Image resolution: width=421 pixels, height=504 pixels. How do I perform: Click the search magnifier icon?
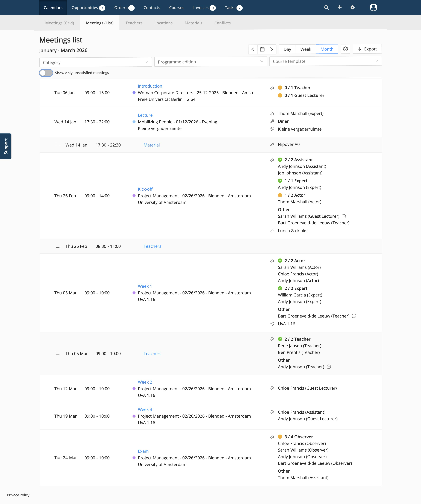point(326,8)
